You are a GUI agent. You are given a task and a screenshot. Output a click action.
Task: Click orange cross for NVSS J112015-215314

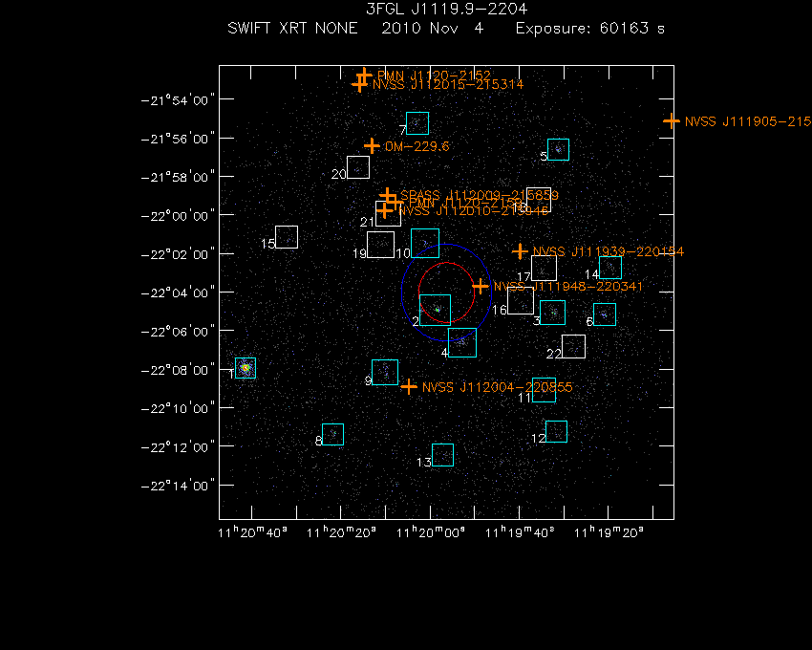click(359, 84)
